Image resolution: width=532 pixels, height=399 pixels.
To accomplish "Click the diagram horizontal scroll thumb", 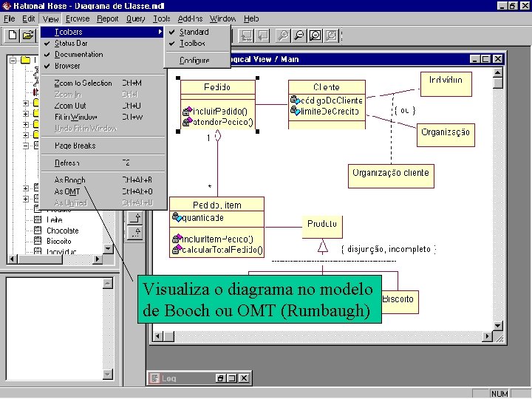I will [x=168, y=336].
